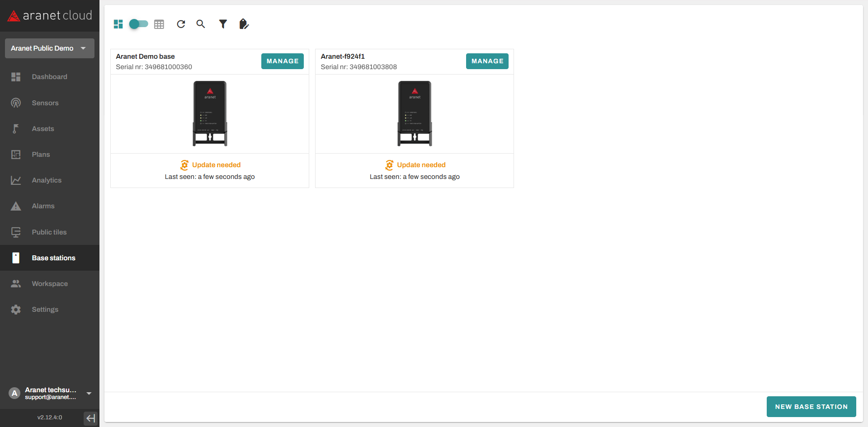Collapse the sidebar with arrow icon
Viewport: 868px width, 427px height.
pos(90,418)
